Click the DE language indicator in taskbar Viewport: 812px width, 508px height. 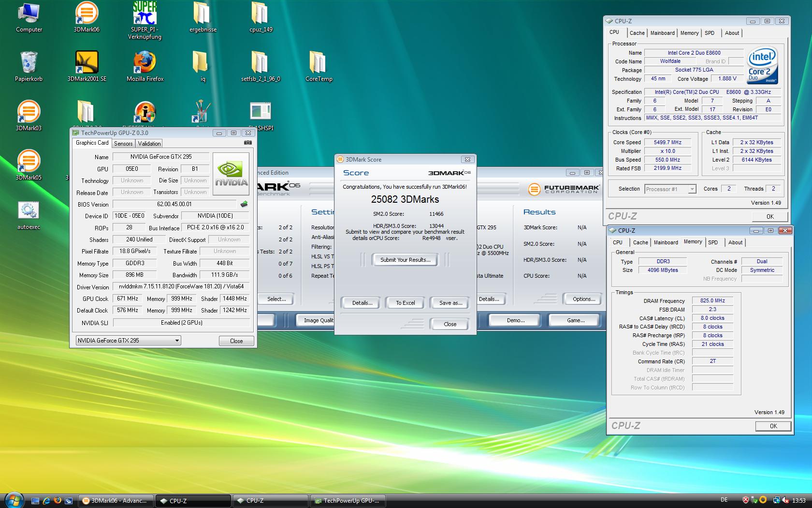(x=724, y=500)
